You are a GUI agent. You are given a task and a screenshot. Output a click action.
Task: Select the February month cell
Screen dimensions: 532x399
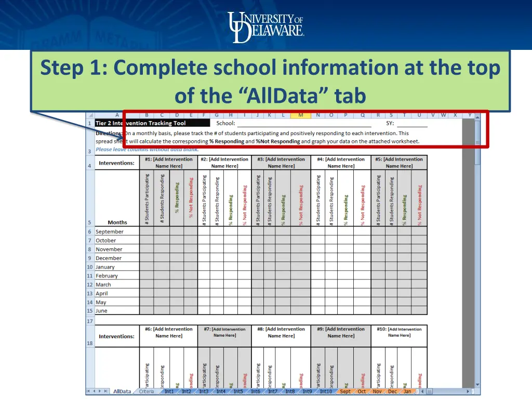tap(117, 276)
